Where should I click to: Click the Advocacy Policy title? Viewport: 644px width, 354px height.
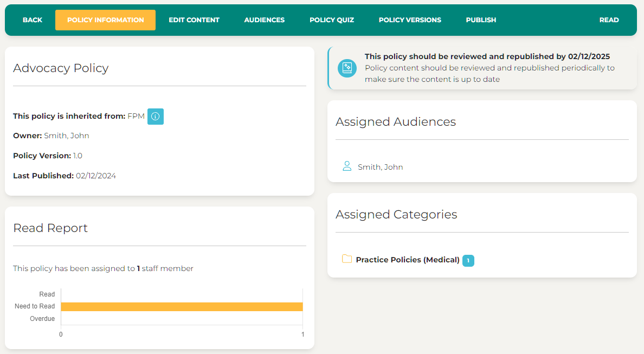(x=61, y=68)
